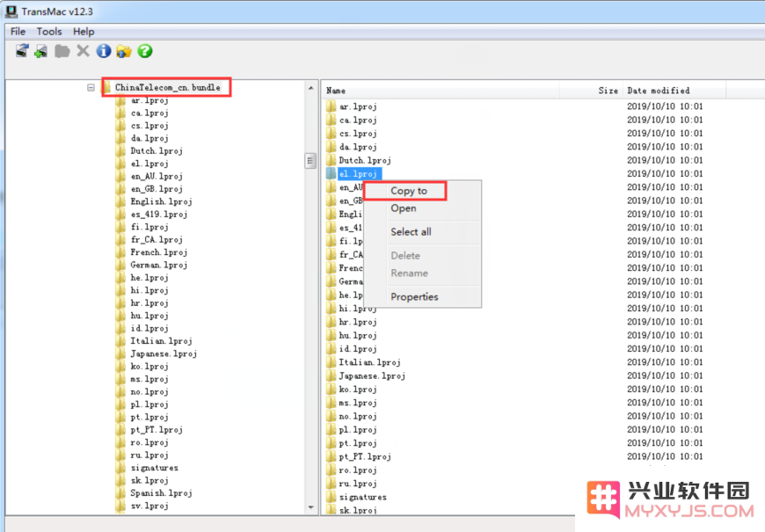Image resolution: width=765 pixels, height=532 pixels.
Task: Sort by the Date modified column header
Action: [x=674, y=91]
